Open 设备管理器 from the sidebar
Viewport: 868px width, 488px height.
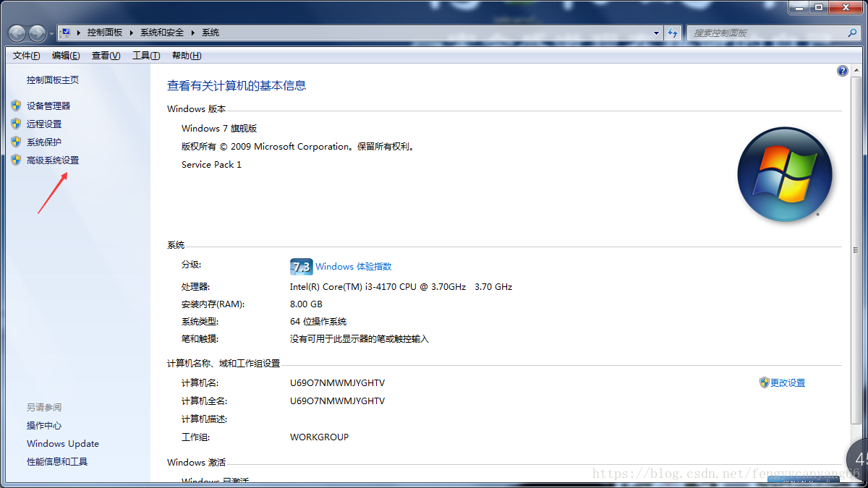click(48, 106)
